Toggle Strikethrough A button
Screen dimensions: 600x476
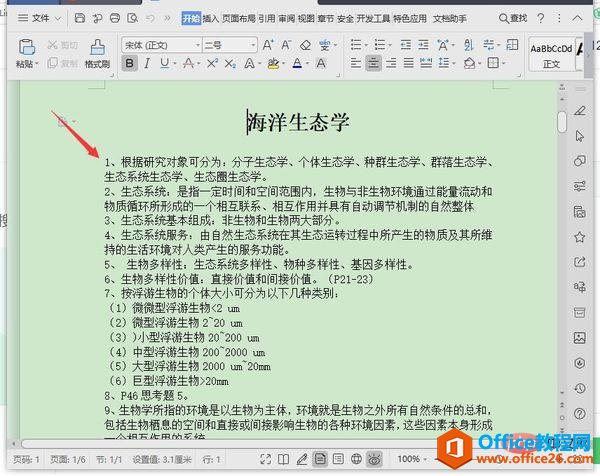[x=188, y=63]
